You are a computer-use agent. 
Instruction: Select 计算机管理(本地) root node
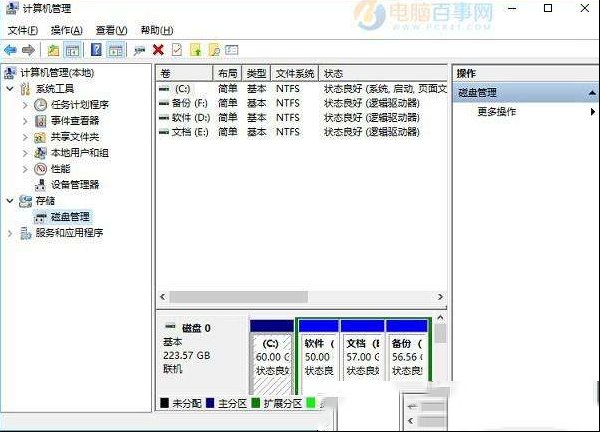click(x=57, y=73)
